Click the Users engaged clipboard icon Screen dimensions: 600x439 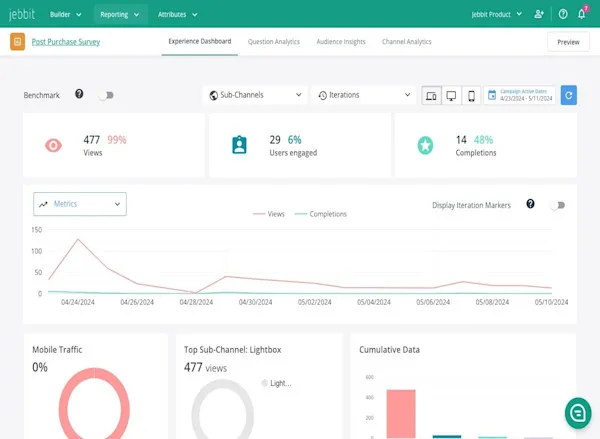240,145
